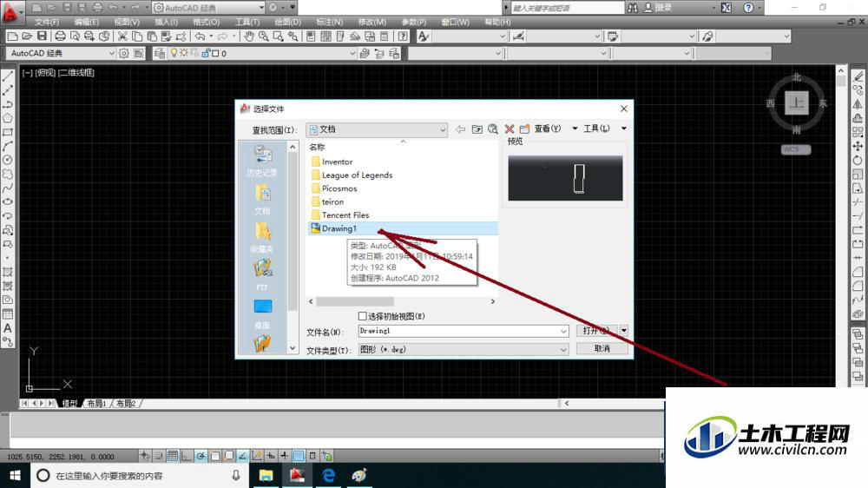Click the Delete red X icon in dialog
The height and width of the screenshot is (488, 868).
510,129
